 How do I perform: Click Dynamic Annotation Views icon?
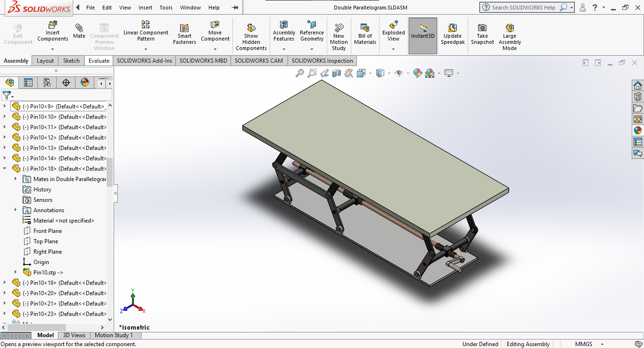(349, 73)
